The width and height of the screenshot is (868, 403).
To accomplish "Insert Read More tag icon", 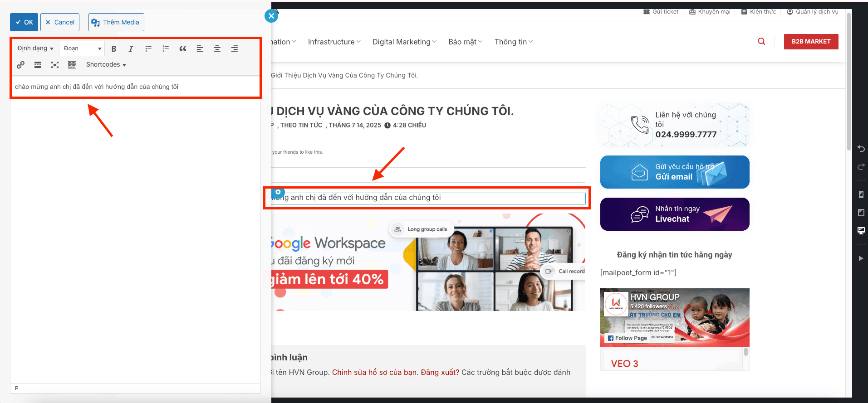I will [38, 65].
